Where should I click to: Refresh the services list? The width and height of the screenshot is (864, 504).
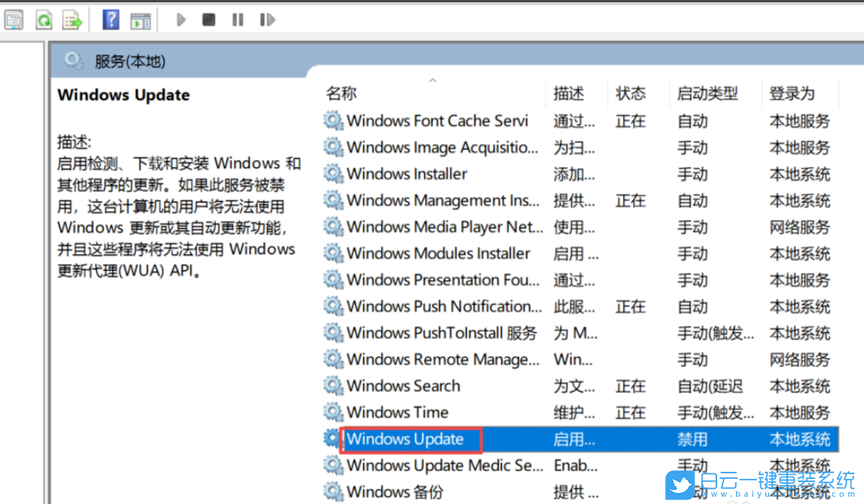[x=43, y=19]
